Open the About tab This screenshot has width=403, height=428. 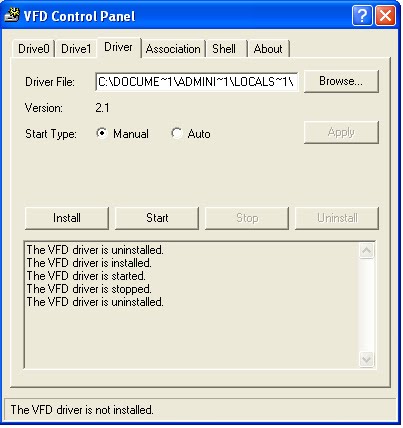click(x=268, y=49)
